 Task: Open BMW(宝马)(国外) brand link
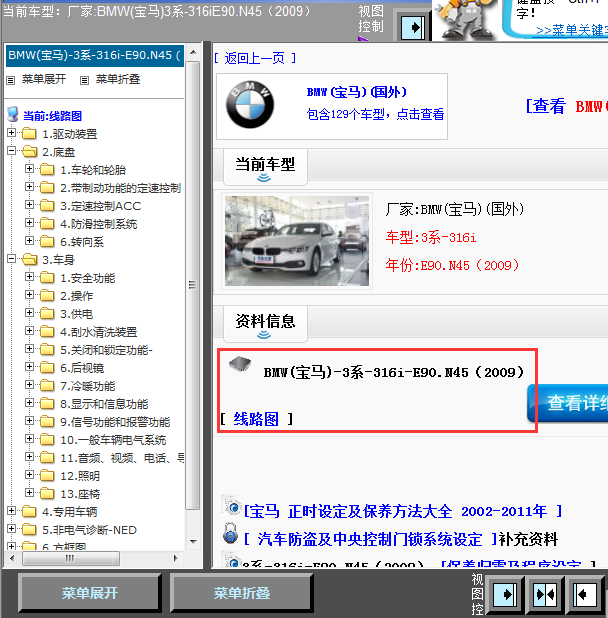pyautogui.click(x=357, y=92)
